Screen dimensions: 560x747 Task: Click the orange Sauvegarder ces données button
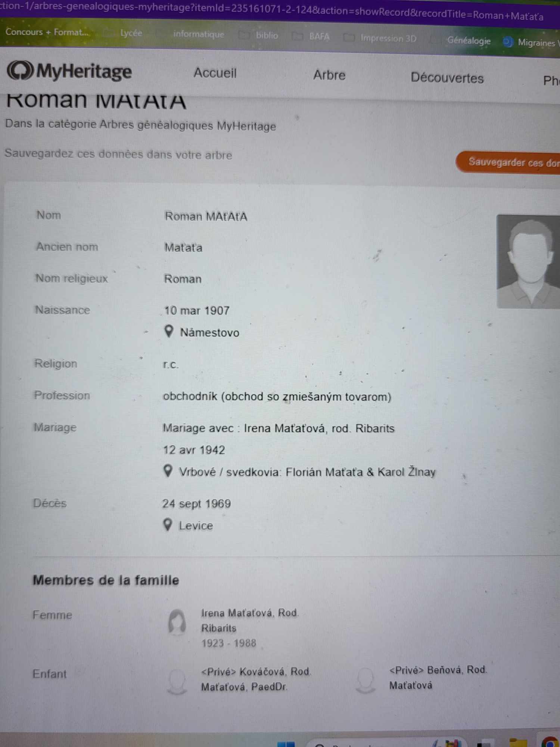point(508,162)
